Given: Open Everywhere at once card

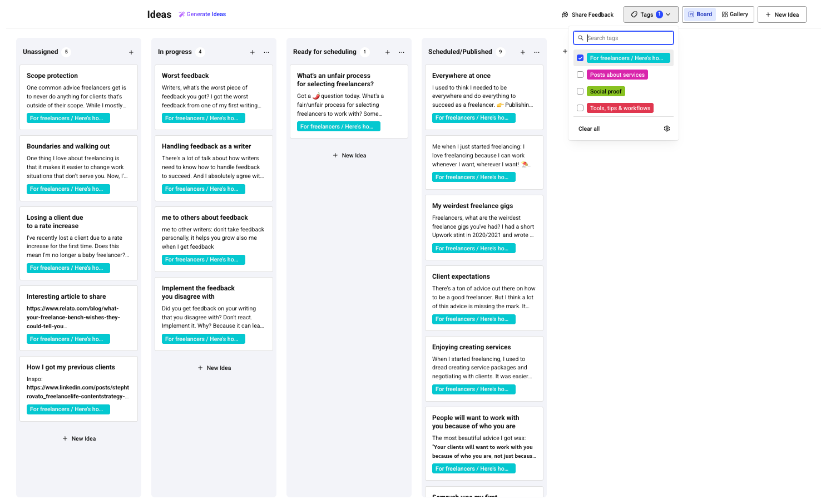Looking at the screenshot, I should tap(484, 97).
